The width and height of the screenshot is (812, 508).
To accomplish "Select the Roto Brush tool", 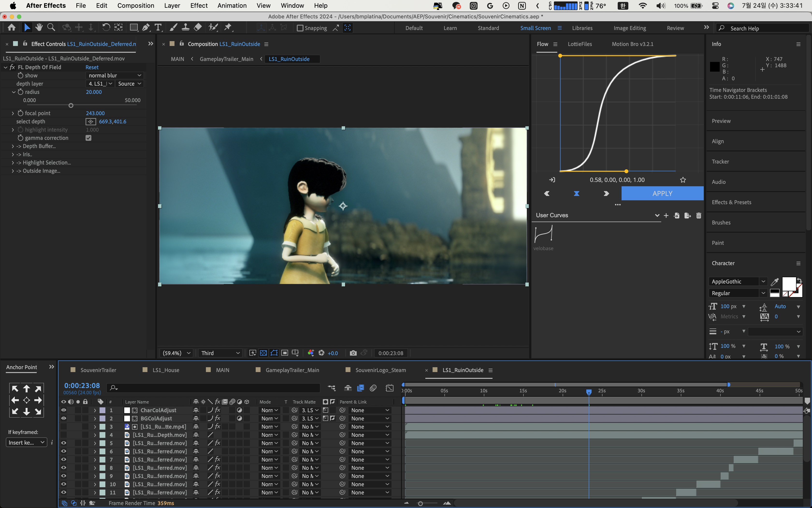I will (x=213, y=28).
